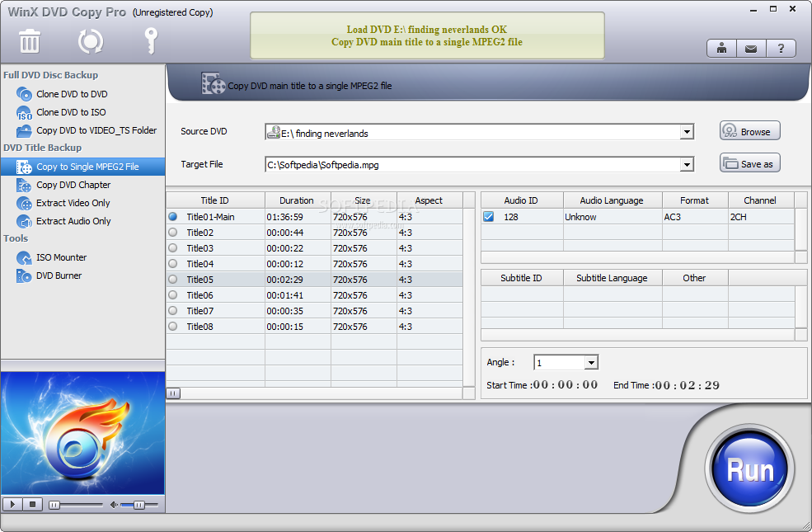This screenshot has width=812, height=532.
Task: Open Clone DVD to DVD mode
Action: [72, 94]
